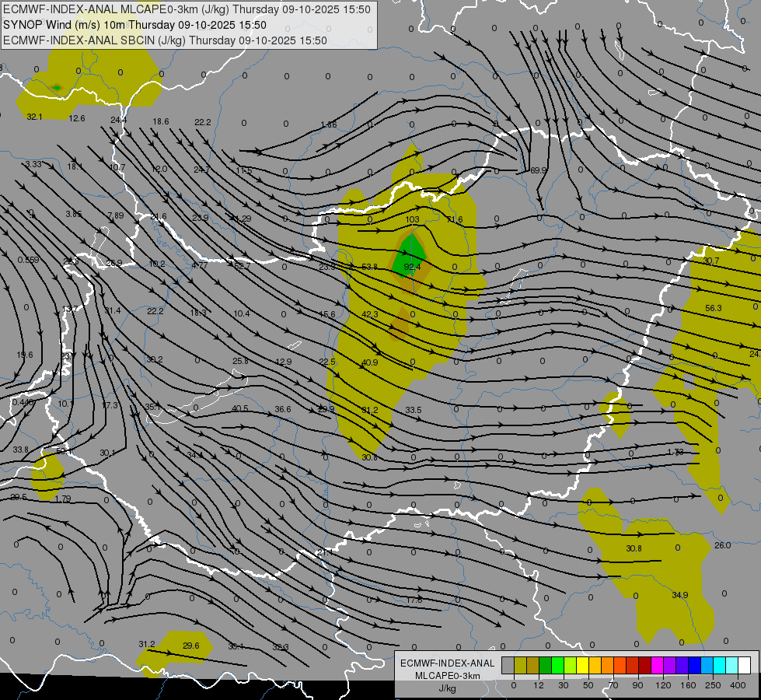Viewport: 761px width, 700px height.
Task: Click the map value 36.6
Action: pos(283,410)
